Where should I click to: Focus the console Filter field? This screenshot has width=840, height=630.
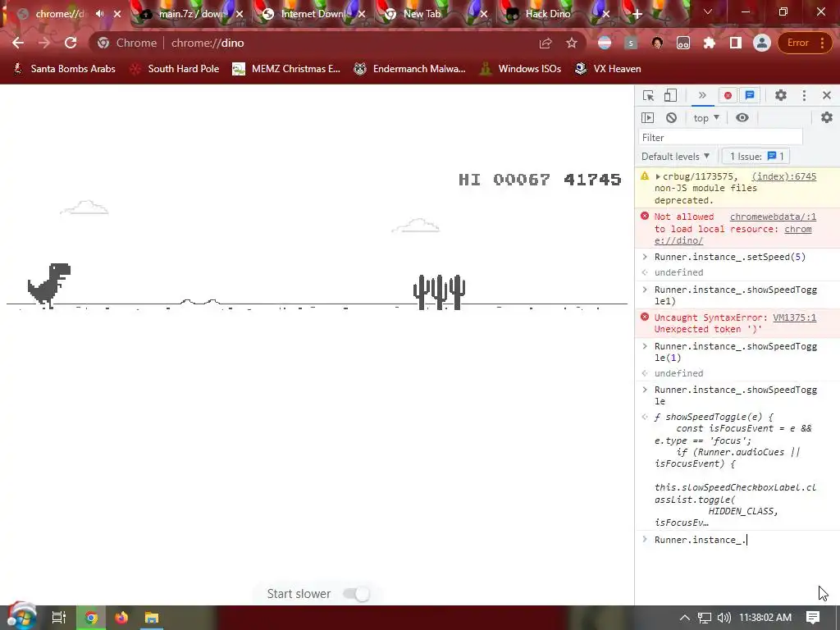pyautogui.click(x=720, y=137)
